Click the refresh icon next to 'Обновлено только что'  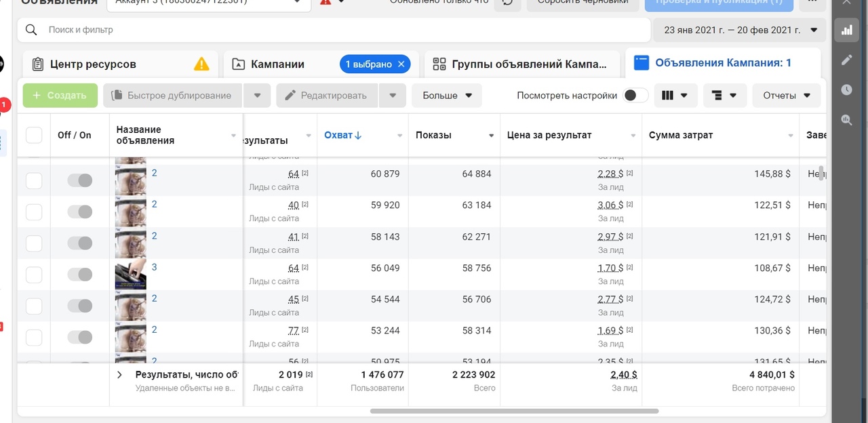507,2
